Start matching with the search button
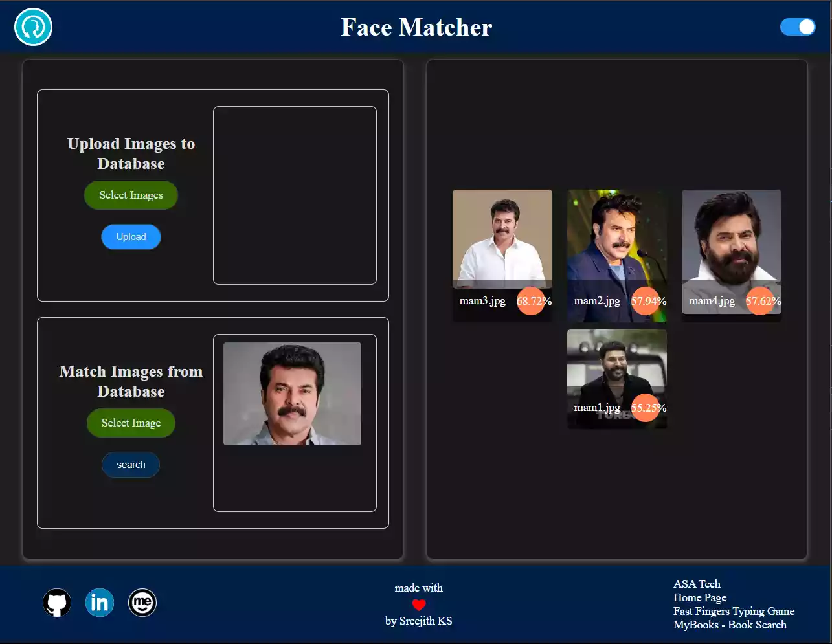 [x=131, y=465]
